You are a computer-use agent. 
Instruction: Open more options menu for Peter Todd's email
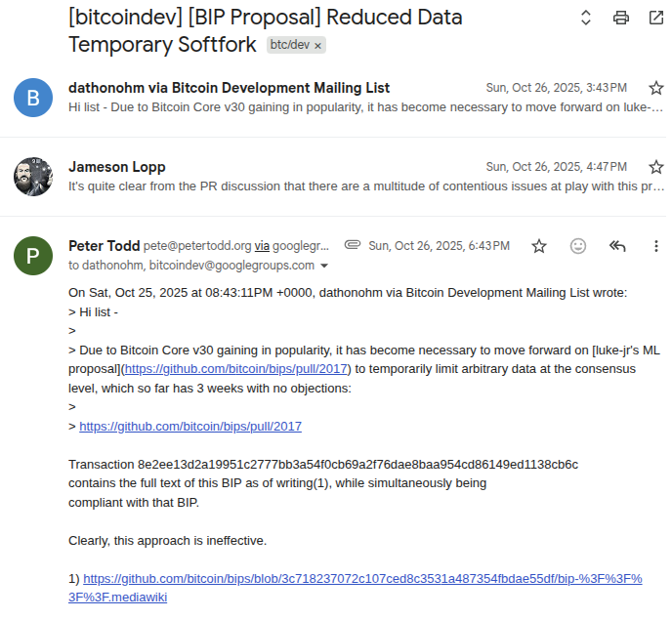656,246
